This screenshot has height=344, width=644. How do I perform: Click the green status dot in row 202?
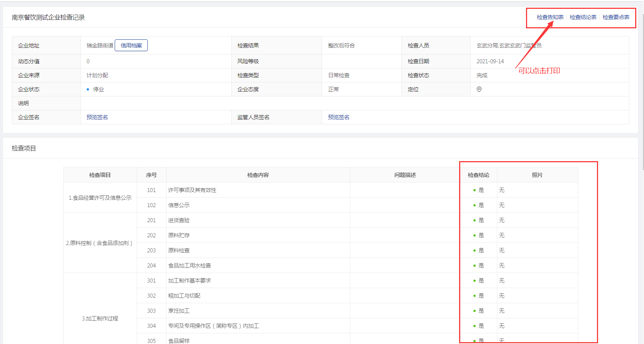pyautogui.click(x=474, y=235)
